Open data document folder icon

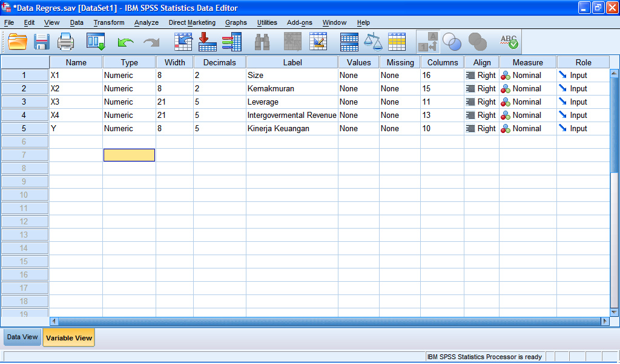18,42
